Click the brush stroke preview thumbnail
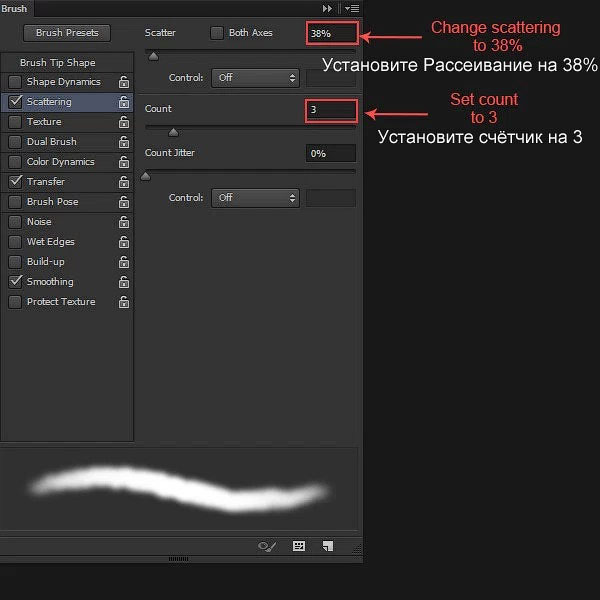The width and height of the screenshot is (600, 600). (179, 489)
